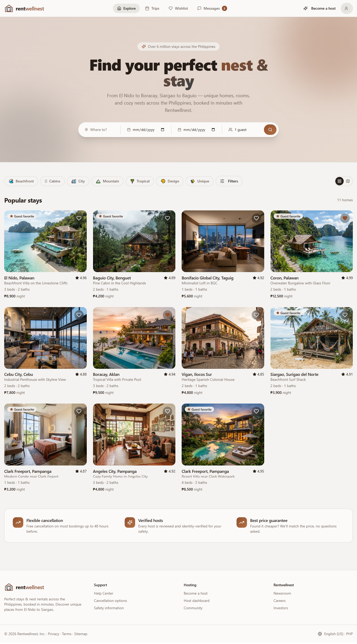
Task: Open the Explore tab
Action: click(x=126, y=8)
